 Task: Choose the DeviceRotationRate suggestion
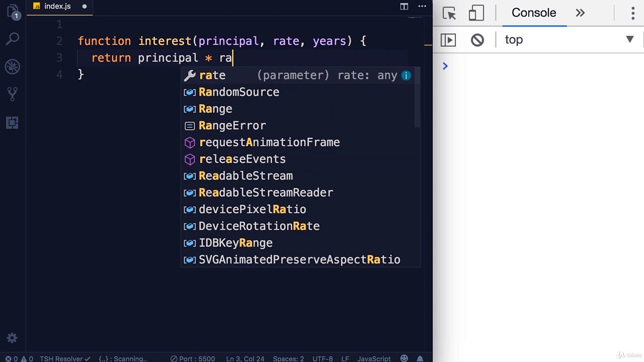(298, 226)
